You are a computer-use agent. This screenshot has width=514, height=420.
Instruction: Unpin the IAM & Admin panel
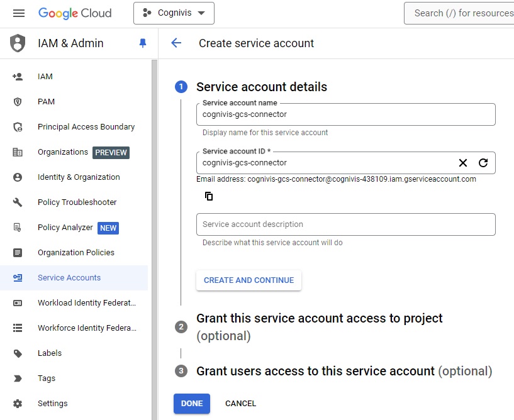(142, 43)
